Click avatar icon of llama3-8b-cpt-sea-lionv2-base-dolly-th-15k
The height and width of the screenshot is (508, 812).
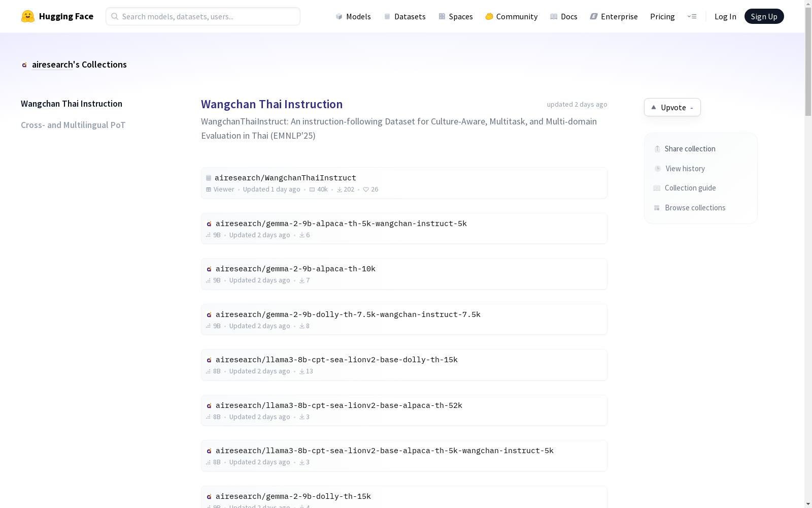tap(209, 360)
